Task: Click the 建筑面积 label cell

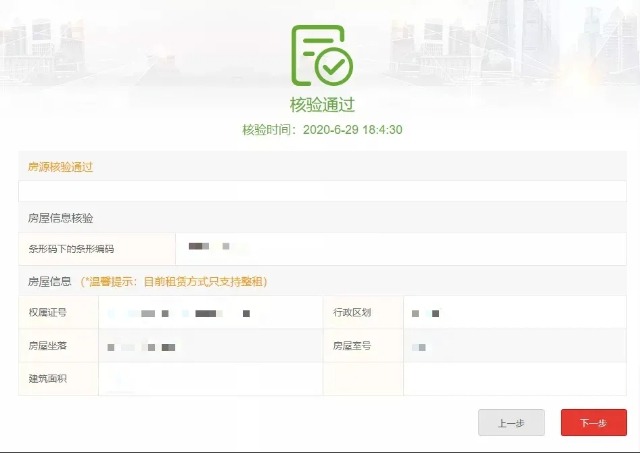Action: pos(58,379)
